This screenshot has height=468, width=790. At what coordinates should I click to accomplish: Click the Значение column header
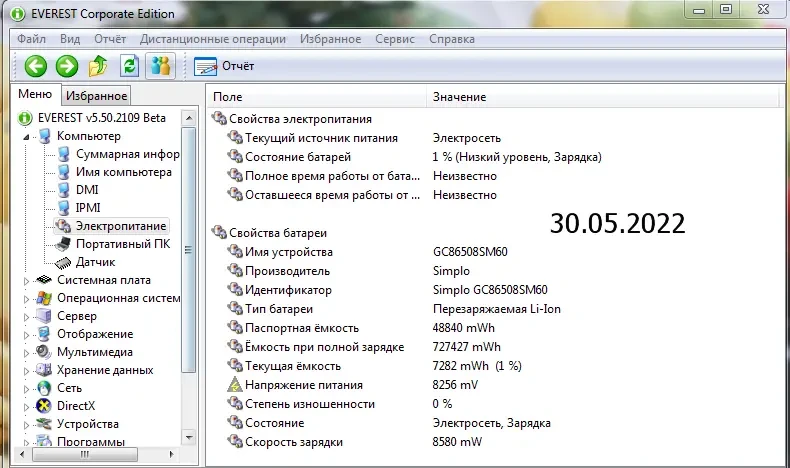pyautogui.click(x=602, y=97)
